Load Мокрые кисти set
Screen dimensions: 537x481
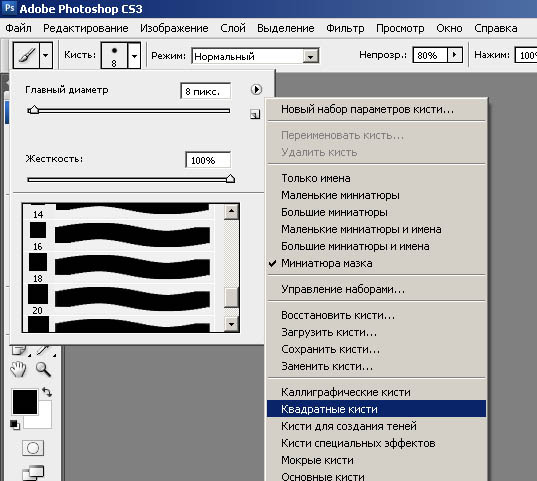tap(376, 460)
